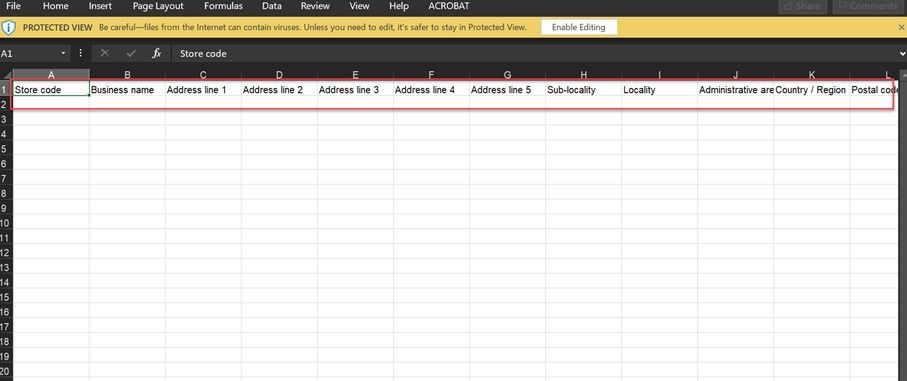This screenshot has height=381, width=907.
Task: Open the ACROBAT tab
Action: click(449, 6)
